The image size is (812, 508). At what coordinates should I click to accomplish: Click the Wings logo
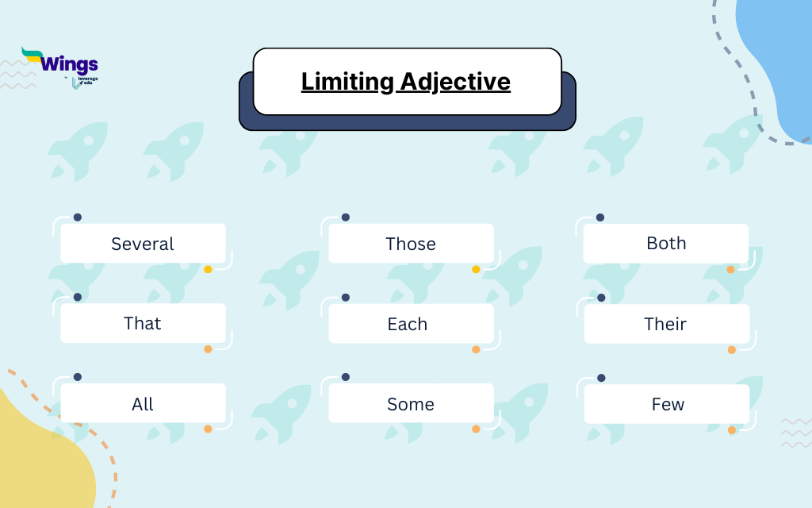click(59, 62)
